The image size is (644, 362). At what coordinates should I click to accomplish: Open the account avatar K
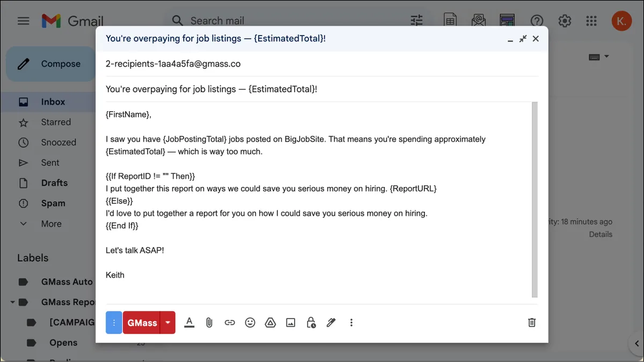[621, 21]
